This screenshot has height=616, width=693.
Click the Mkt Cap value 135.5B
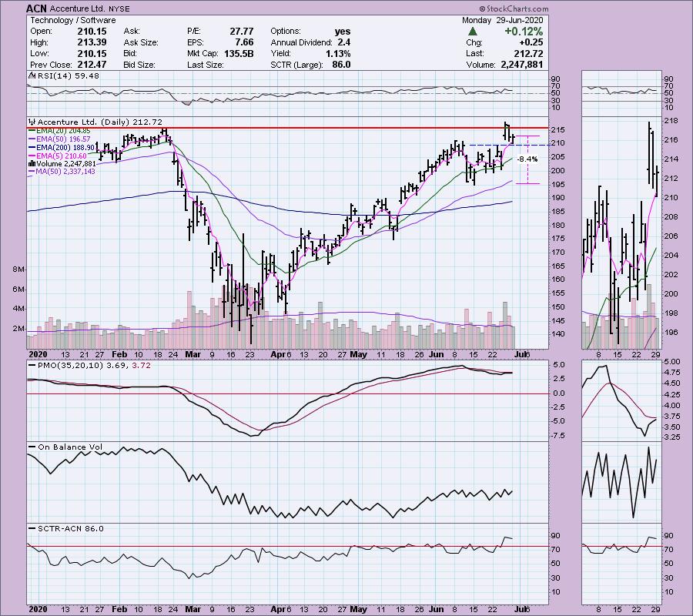coord(239,53)
